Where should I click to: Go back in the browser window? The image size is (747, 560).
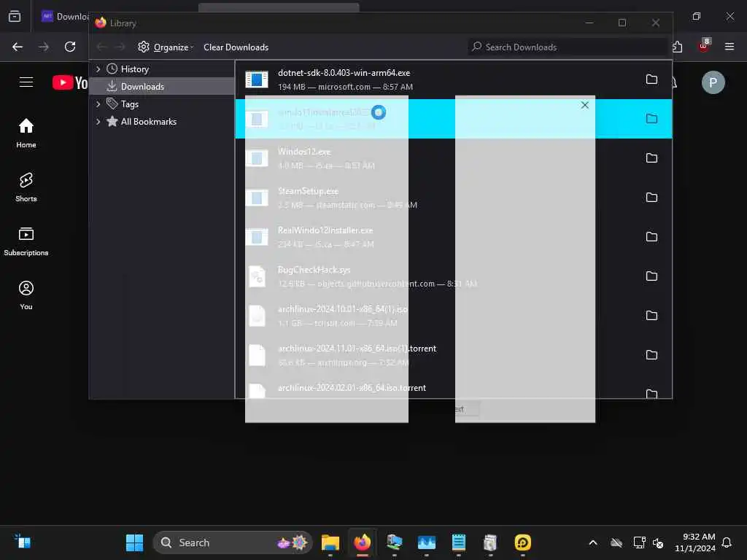click(18, 47)
